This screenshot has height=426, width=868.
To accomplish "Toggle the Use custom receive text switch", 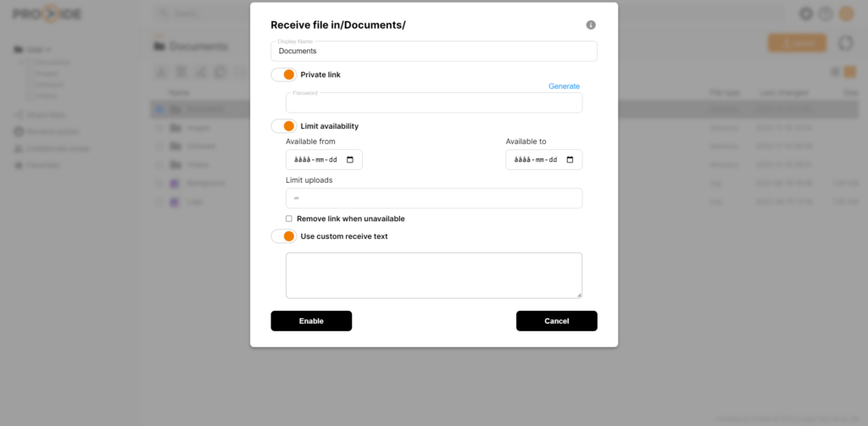I will tap(284, 236).
